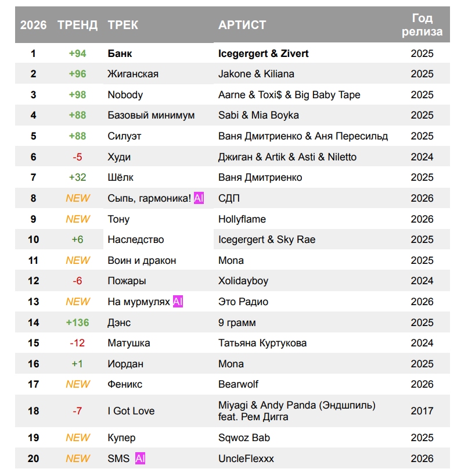468x476 pixels.
Task: Select the artist UncleFlexxx
Action: (x=246, y=459)
